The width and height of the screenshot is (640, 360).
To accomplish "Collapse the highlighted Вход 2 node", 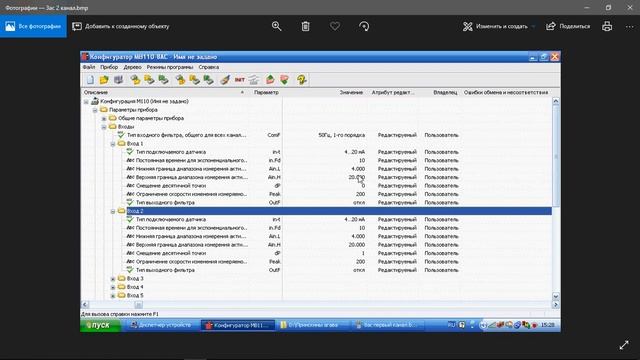I will (113, 211).
